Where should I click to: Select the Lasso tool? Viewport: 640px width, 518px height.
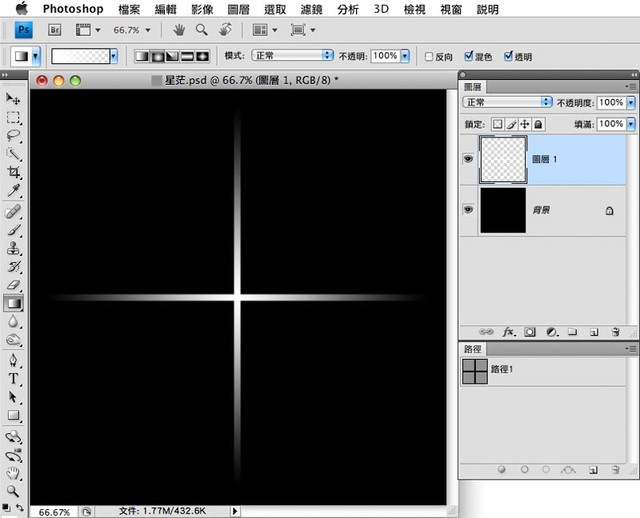tap(13, 136)
